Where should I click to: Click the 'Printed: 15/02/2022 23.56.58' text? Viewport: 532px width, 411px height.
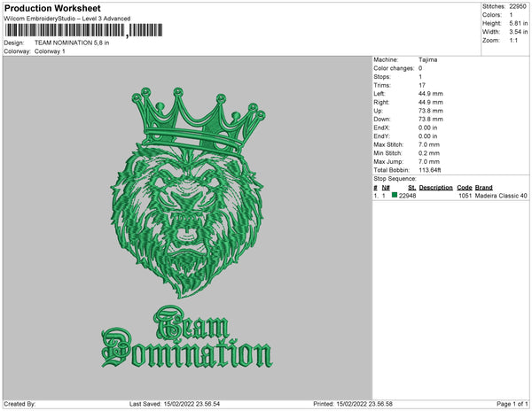353,404
